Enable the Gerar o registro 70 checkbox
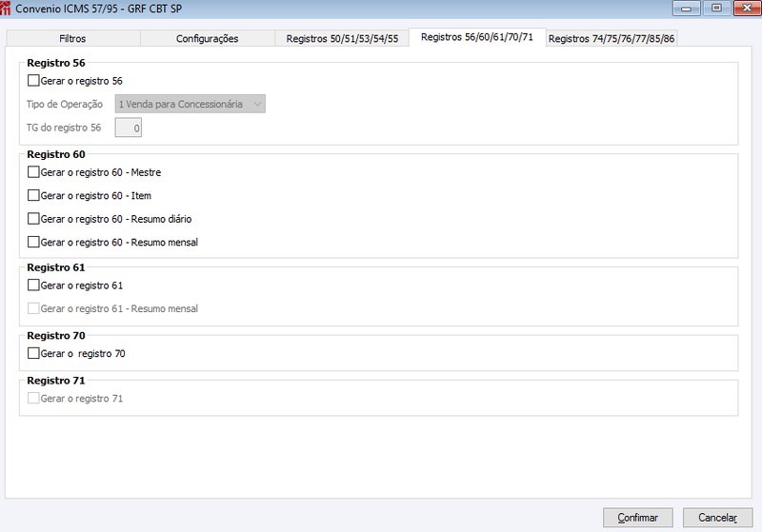This screenshot has width=762, height=532. (33, 353)
